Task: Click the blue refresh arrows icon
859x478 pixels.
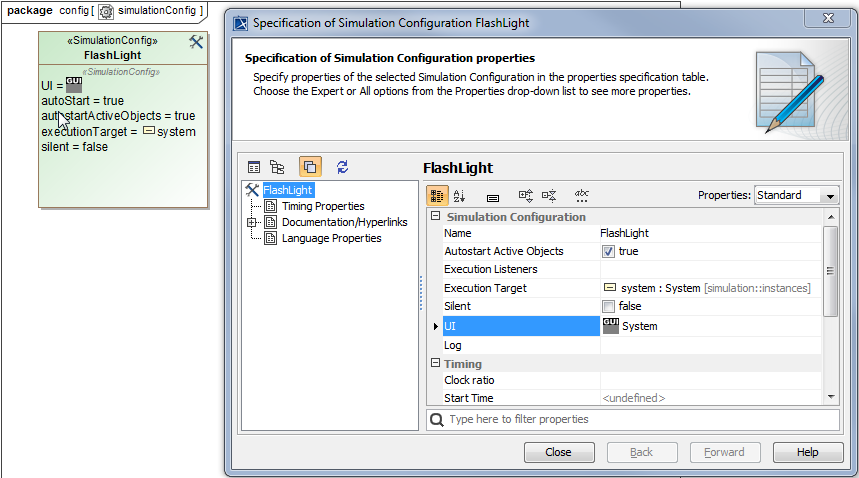Action: coord(342,167)
